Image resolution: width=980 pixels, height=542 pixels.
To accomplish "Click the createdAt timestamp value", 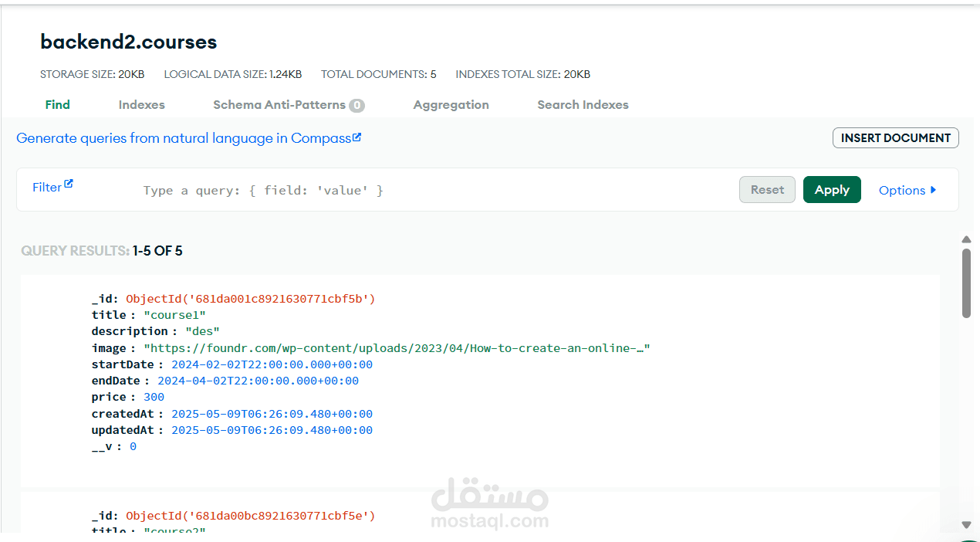I will pos(272,414).
